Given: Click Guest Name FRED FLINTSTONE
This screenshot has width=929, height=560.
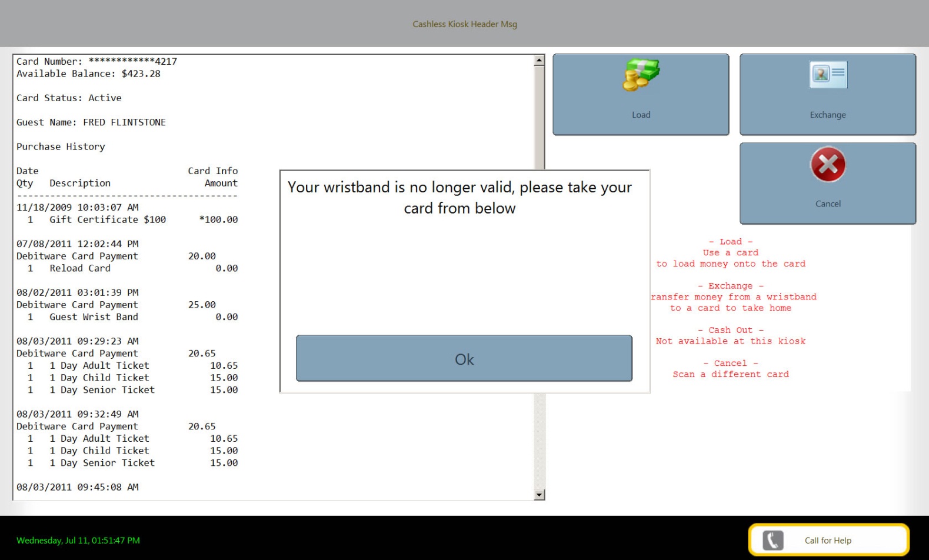Looking at the screenshot, I should (x=91, y=122).
